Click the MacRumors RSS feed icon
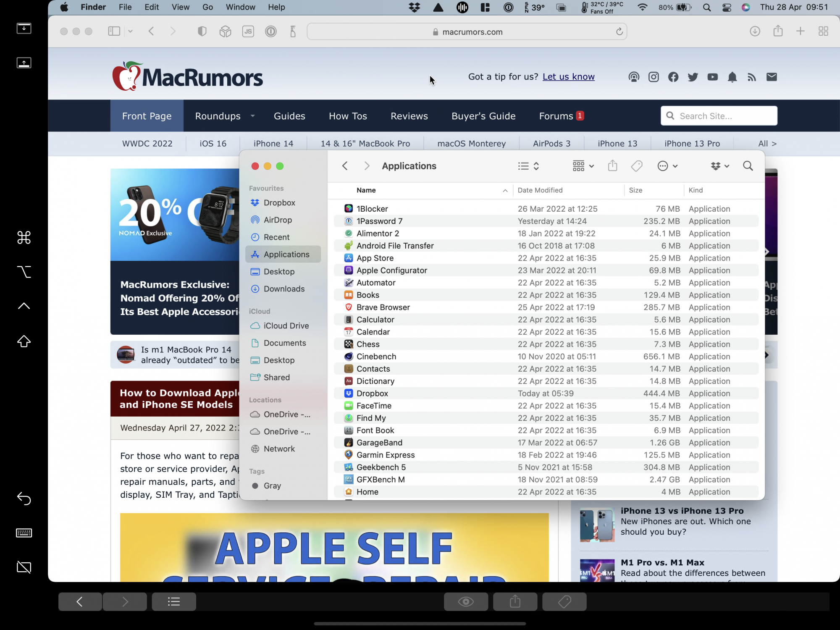The image size is (840, 630). tap(752, 77)
